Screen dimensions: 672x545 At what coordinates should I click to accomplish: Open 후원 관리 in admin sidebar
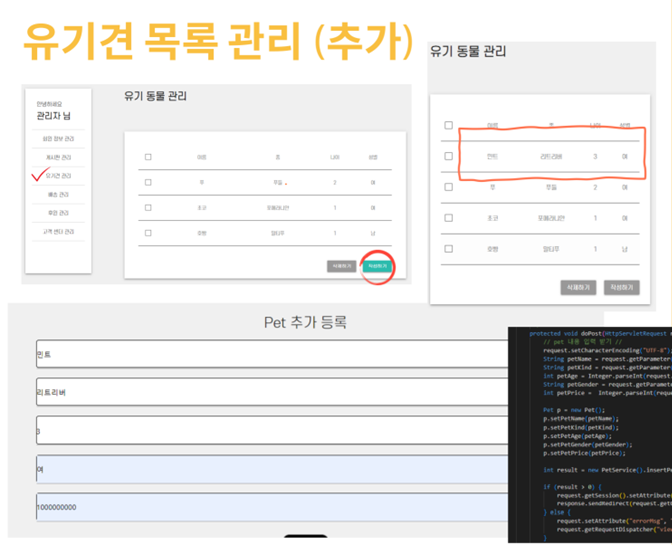pos(58,213)
